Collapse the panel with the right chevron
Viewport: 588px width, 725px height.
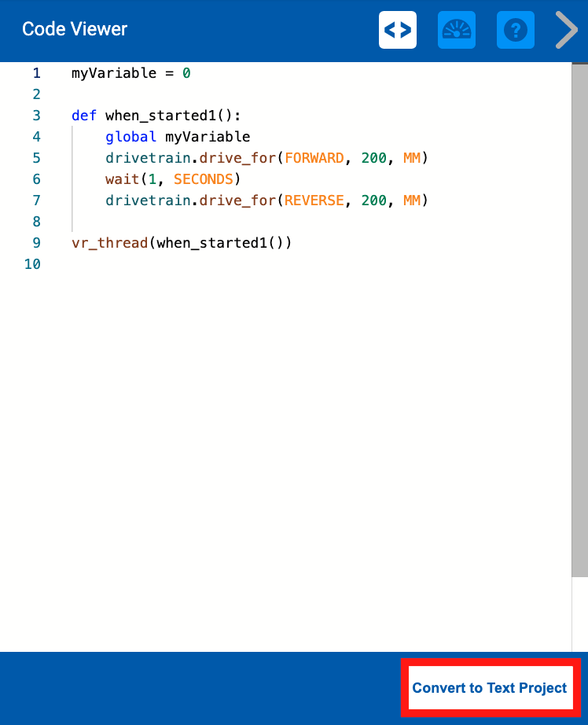[x=566, y=30]
